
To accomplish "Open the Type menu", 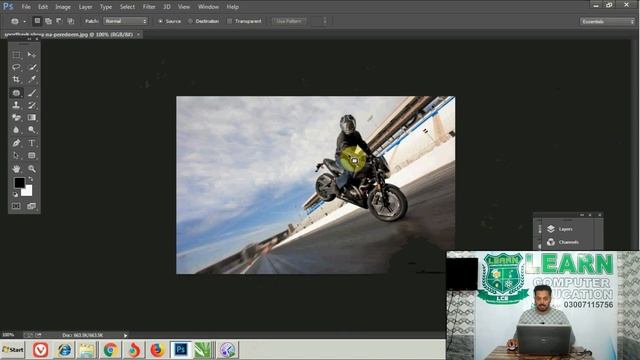I will pyautogui.click(x=106, y=7).
